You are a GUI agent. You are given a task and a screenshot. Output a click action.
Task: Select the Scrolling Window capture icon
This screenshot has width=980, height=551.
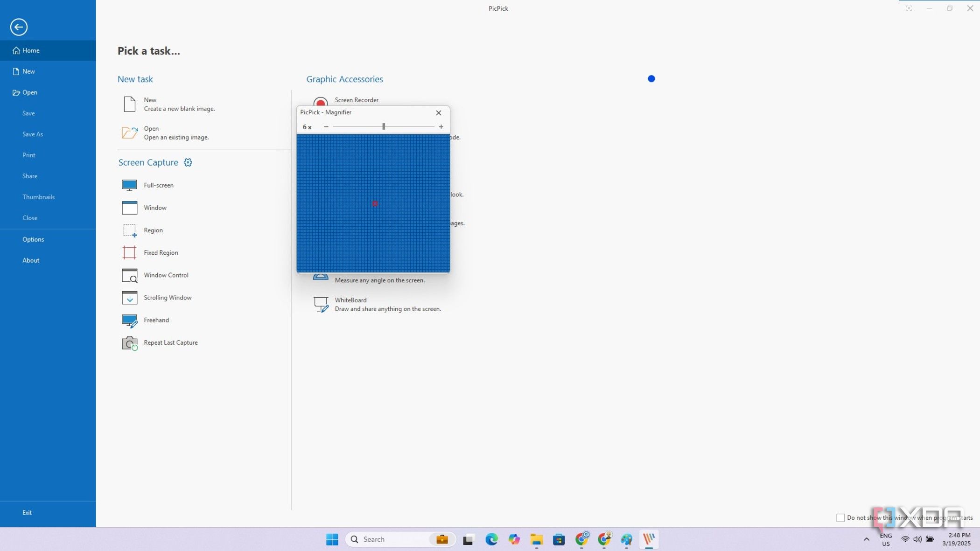[x=129, y=297]
